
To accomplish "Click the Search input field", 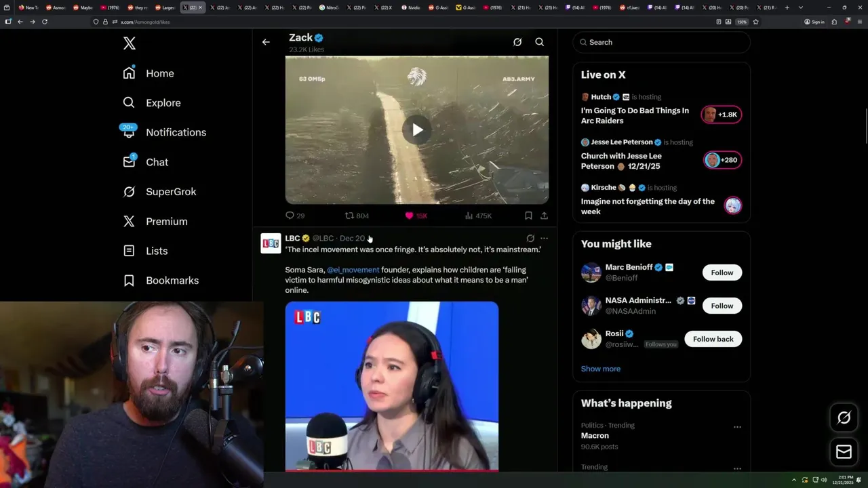I will point(661,42).
